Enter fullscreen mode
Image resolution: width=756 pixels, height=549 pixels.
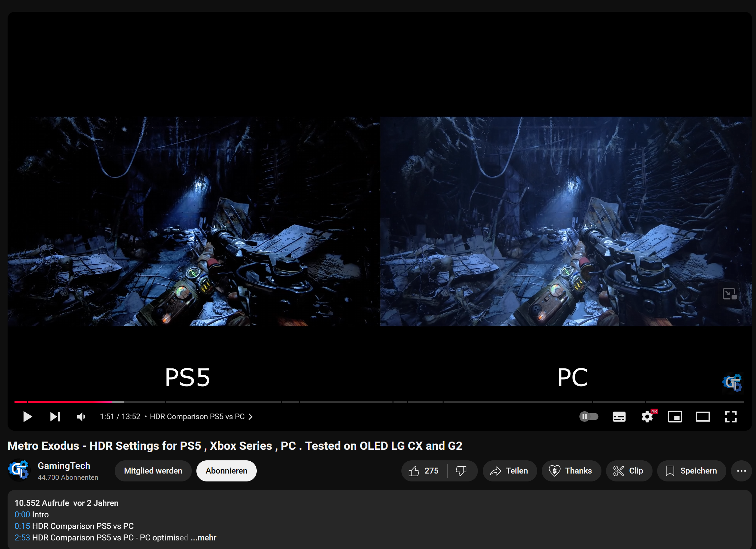731,417
